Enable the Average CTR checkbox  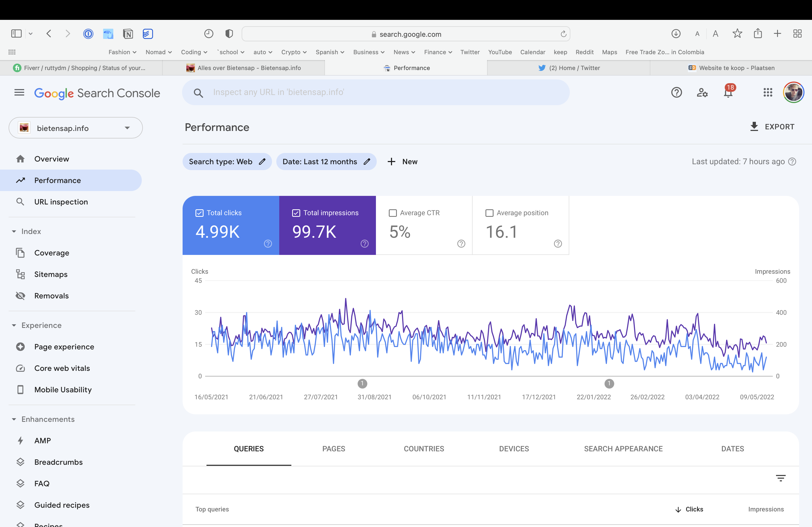pos(393,213)
